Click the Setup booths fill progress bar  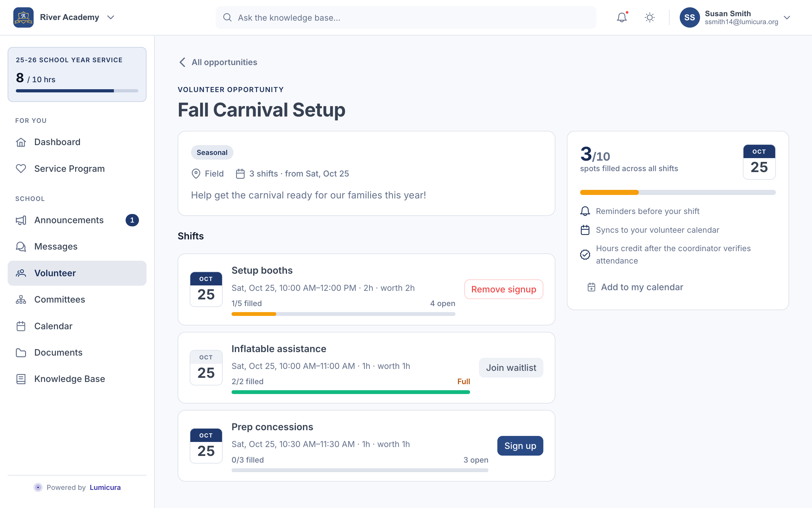(x=343, y=314)
